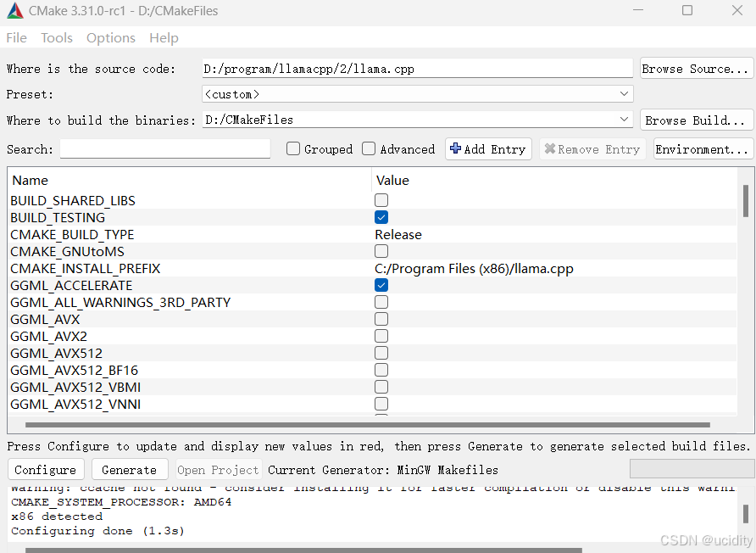Click the Add Entry plus icon
The height and width of the screenshot is (553, 756).
click(x=455, y=148)
